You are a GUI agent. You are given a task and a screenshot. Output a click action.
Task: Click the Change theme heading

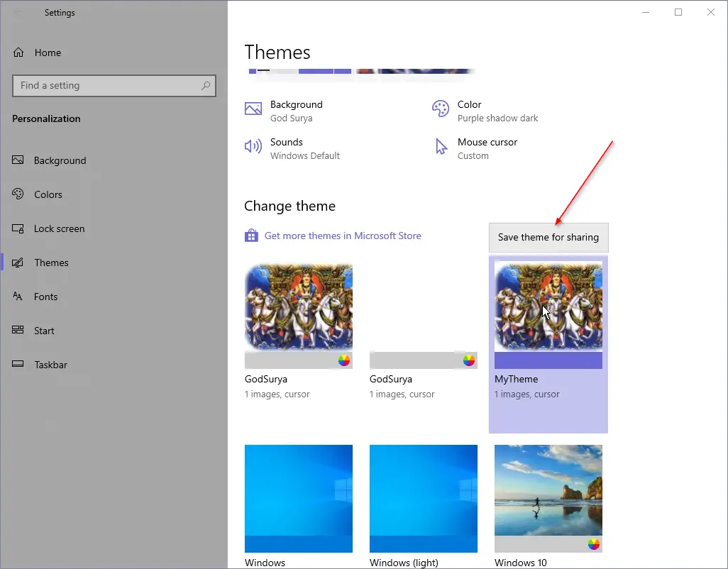289,206
